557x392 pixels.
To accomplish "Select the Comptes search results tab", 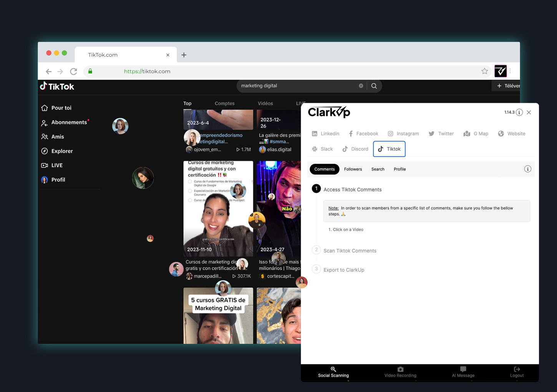I will point(225,103).
